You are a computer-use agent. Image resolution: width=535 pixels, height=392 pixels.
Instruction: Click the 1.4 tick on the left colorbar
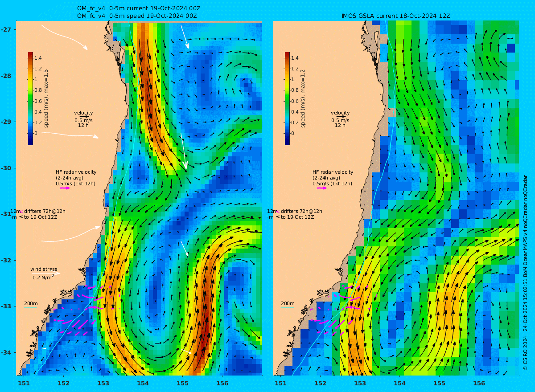pos(38,58)
